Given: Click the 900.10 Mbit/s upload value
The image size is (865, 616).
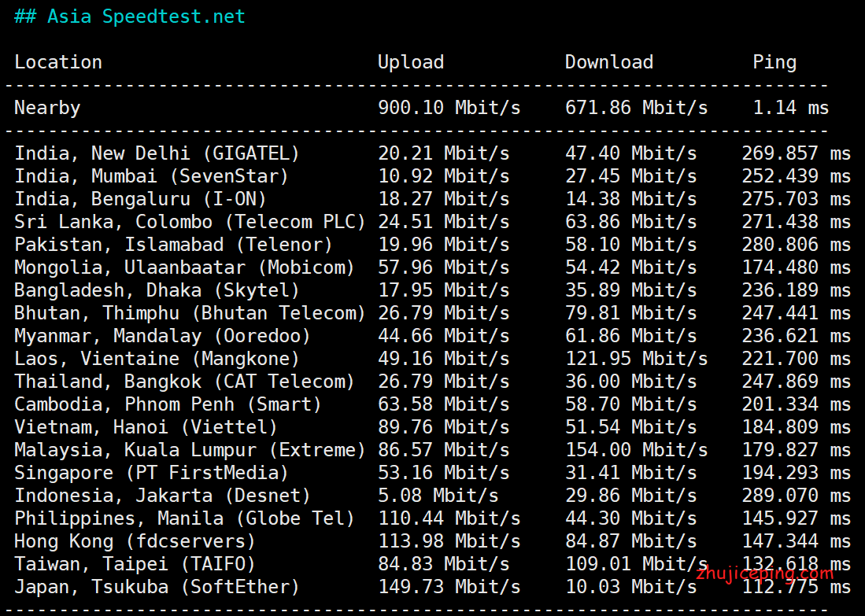Looking at the screenshot, I should (x=449, y=108).
